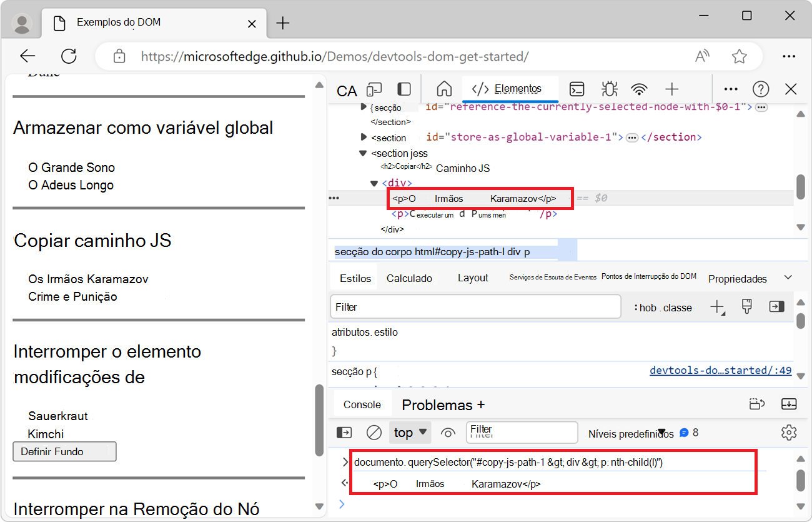Collapse the div element in the DOM tree
The height and width of the screenshot is (522, 812).
[374, 183]
